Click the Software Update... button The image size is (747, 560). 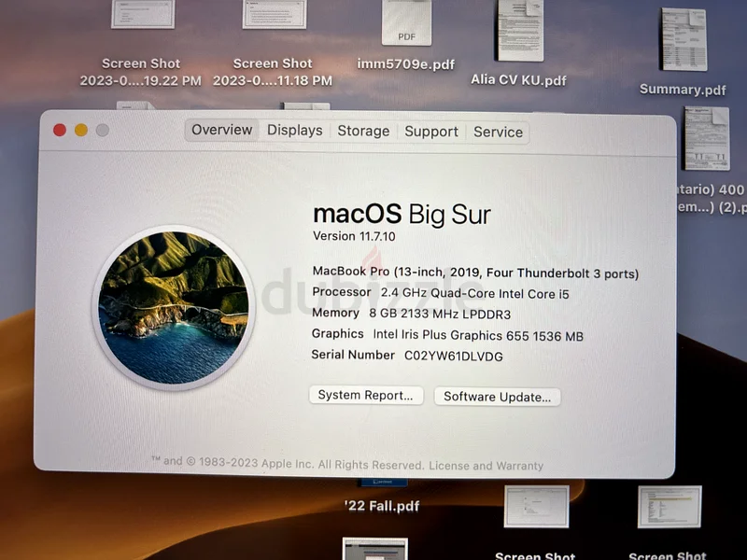(x=497, y=397)
